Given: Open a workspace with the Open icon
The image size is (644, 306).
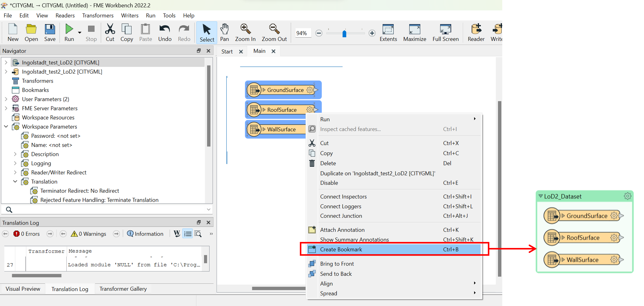Looking at the screenshot, I should click(x=31, y=32).
